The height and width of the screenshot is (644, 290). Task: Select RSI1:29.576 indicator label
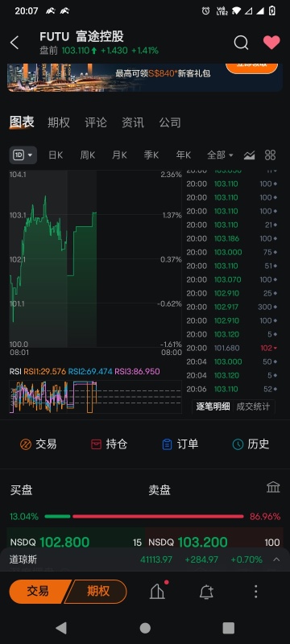click(x=45, y=371)
